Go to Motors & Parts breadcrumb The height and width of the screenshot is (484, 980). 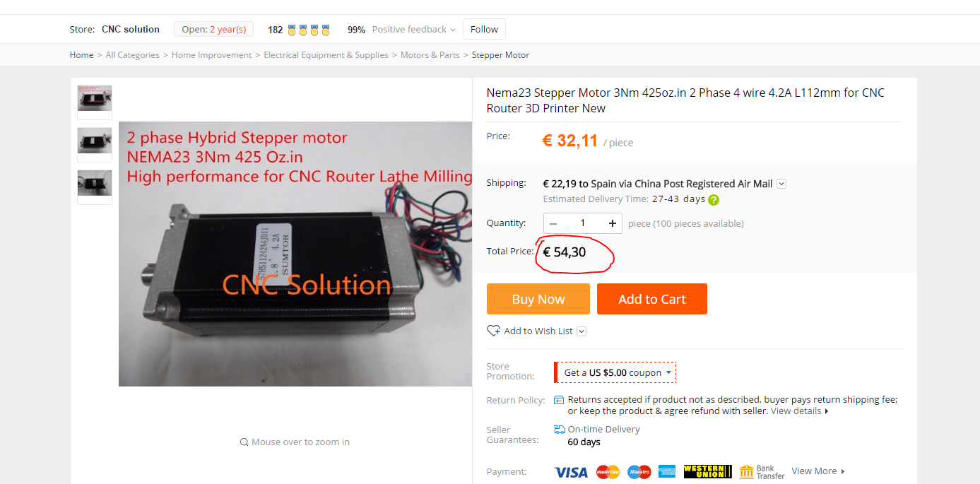430,55
